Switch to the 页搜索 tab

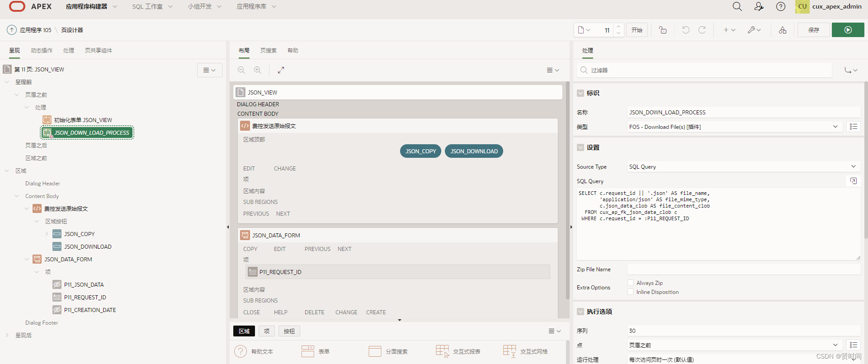tap(269, 50)
